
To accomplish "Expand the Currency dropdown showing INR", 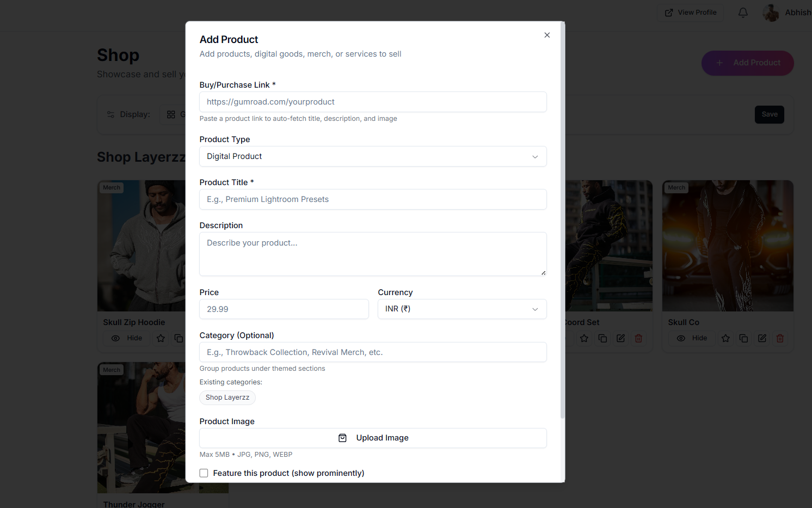I will point(462,309).
